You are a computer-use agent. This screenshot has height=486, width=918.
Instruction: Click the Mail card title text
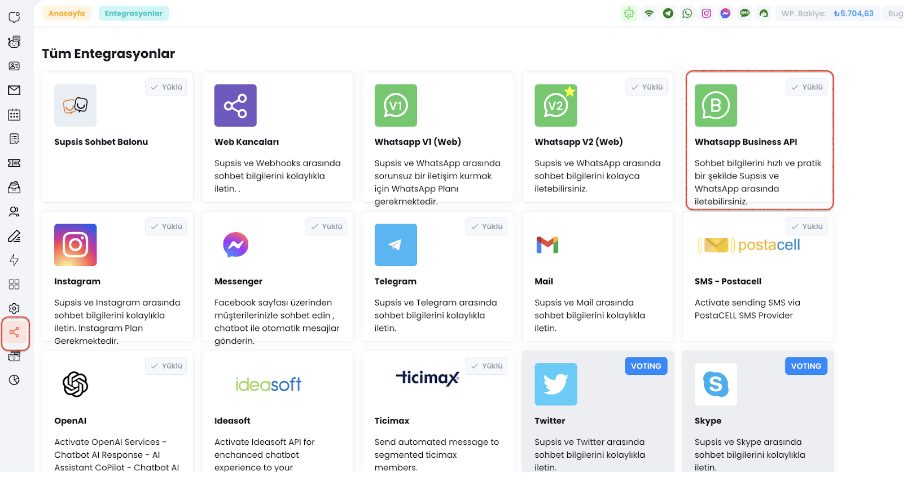[544, 281]
